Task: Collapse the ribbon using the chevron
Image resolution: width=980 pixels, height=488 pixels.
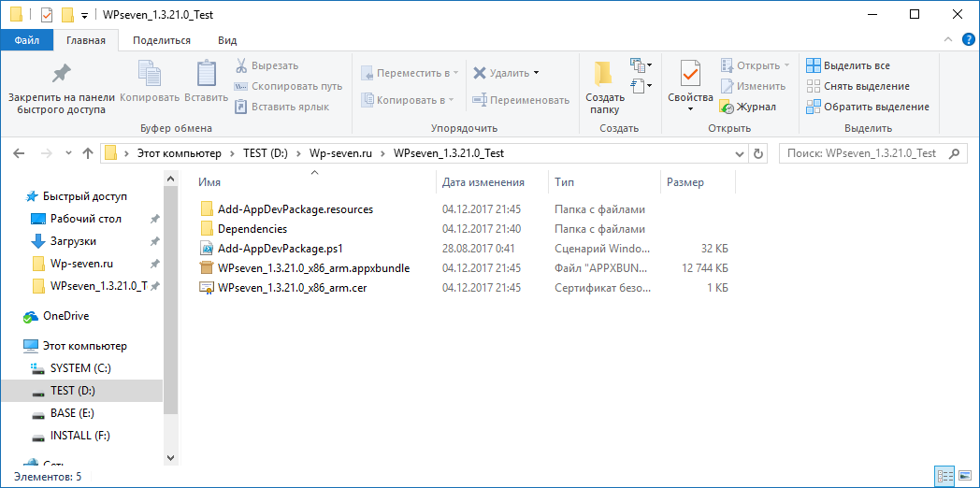Action: pyautogui.click(x=947, y=40)
